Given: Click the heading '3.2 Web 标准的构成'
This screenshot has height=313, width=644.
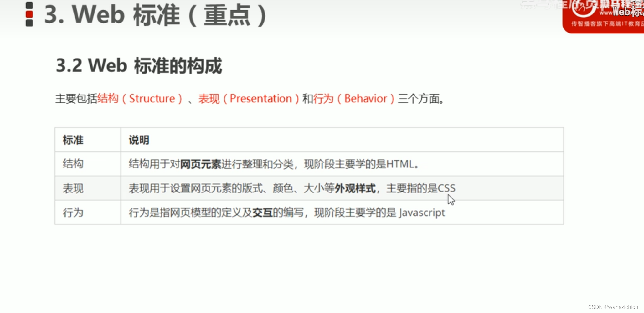Looking at the screenshot, I should (139, 65).
